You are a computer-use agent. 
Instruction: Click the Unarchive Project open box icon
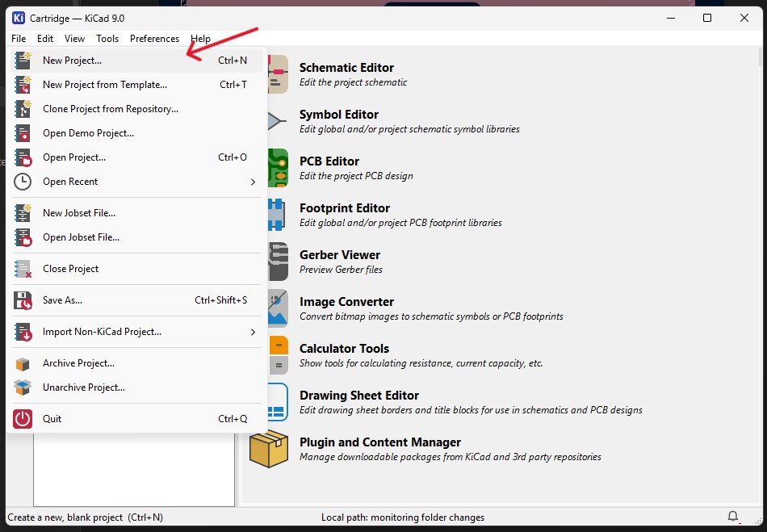pyautogui.click(x=23, y=387)
